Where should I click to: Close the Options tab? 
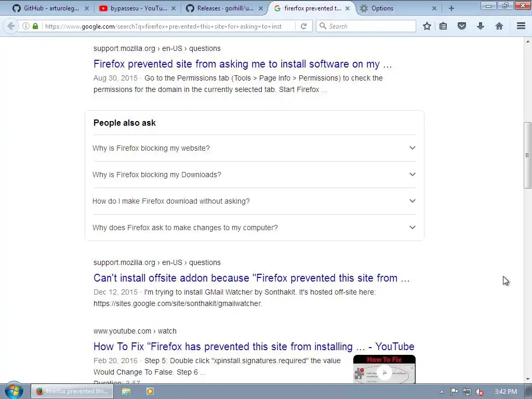pyautogui.click(x=434, y=8)
